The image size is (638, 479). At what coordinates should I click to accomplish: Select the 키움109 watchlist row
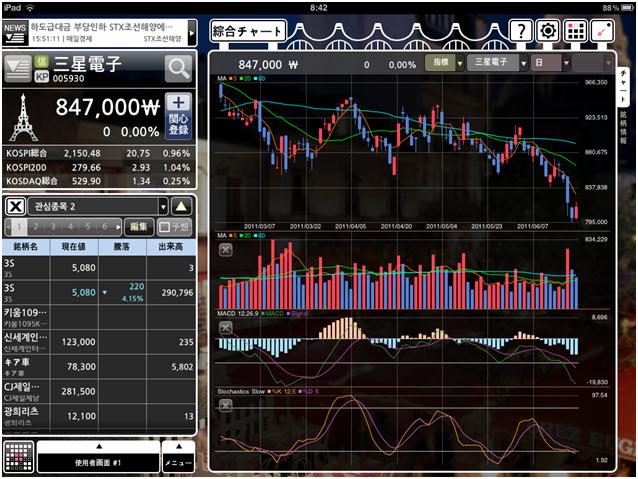[x=99, y=317]
